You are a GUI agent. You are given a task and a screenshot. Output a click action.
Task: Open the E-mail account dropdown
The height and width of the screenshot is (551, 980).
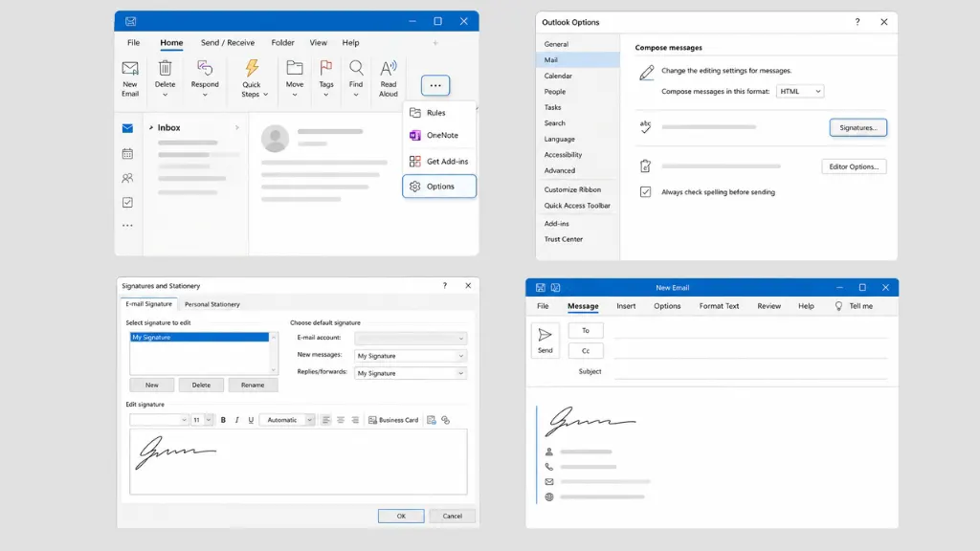411,339
